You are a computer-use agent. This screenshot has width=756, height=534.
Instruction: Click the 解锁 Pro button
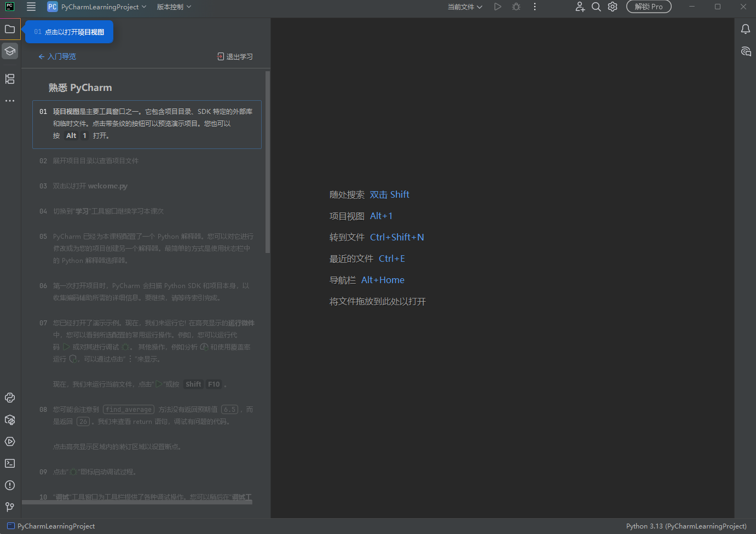point(649,7)
